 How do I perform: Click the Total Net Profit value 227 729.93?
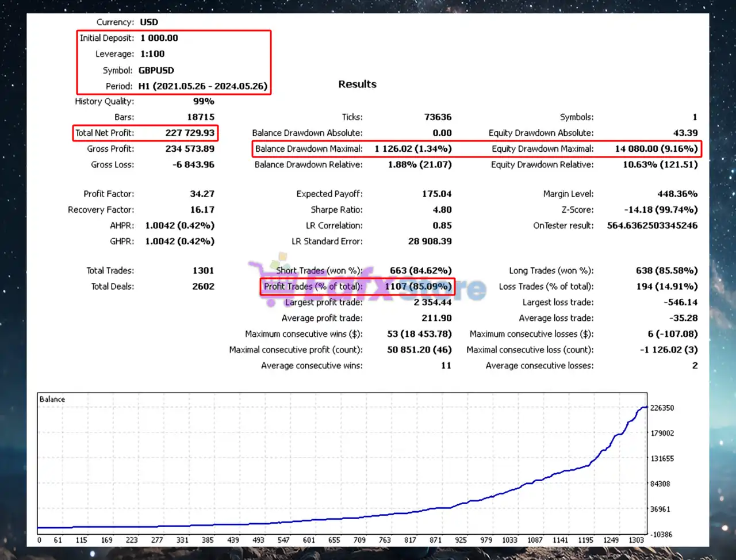click(x=190, y=133)
